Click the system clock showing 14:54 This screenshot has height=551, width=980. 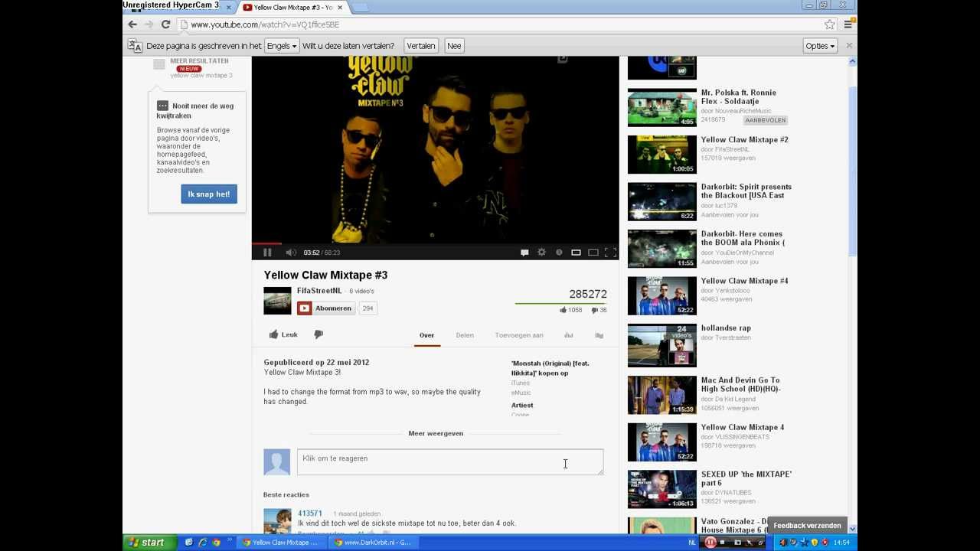pyautogui.click(x=841, y=543)
